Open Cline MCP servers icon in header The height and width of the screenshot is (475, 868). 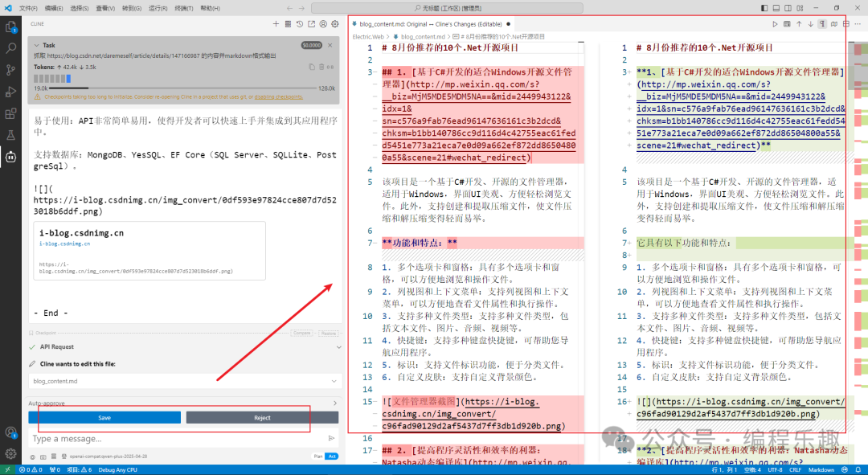point(288,24)
